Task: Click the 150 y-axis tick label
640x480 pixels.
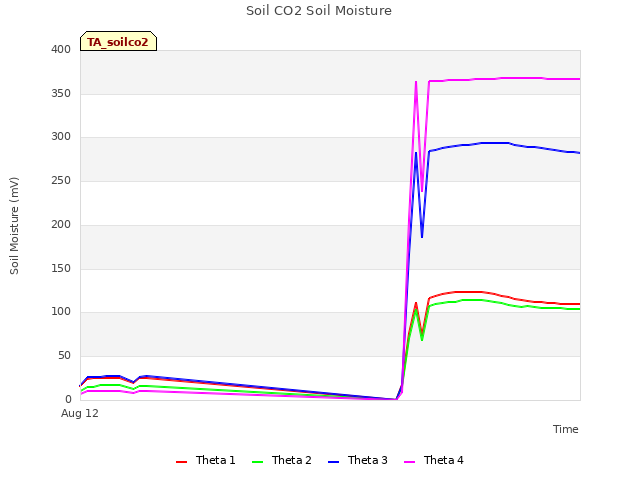Action: (x=61, y=269)
